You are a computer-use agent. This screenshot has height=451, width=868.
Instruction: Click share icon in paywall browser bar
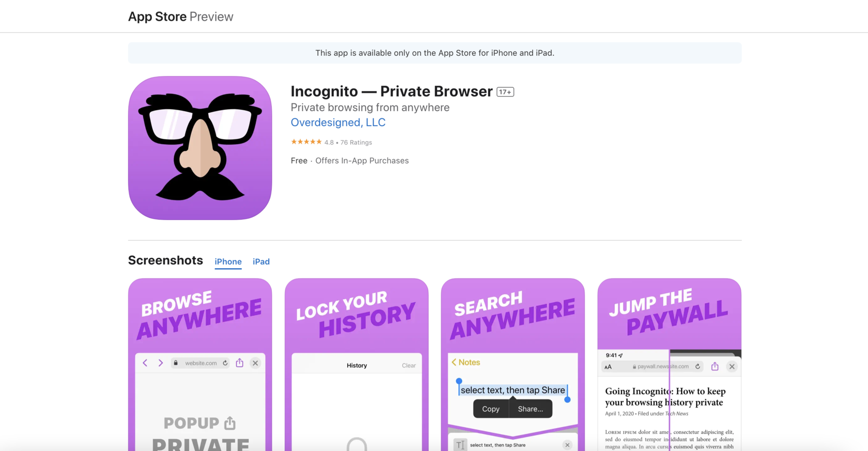pyautogui.click(x=715, y=366)
